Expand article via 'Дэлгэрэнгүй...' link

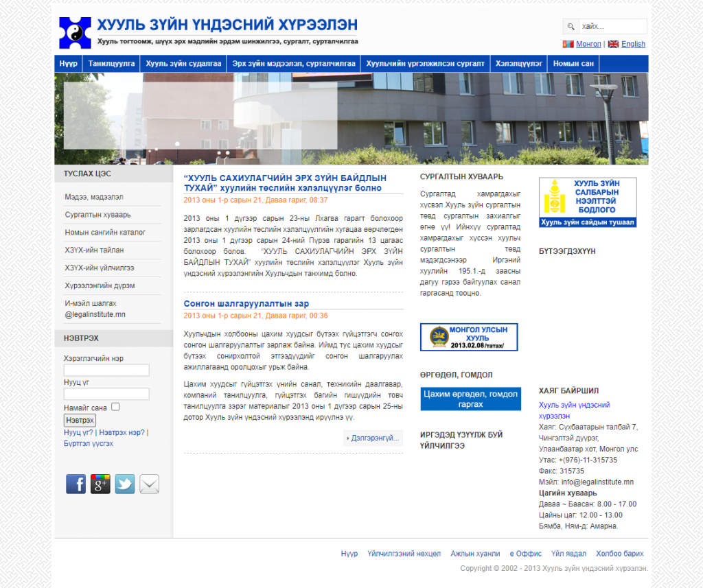coord(373,438)
